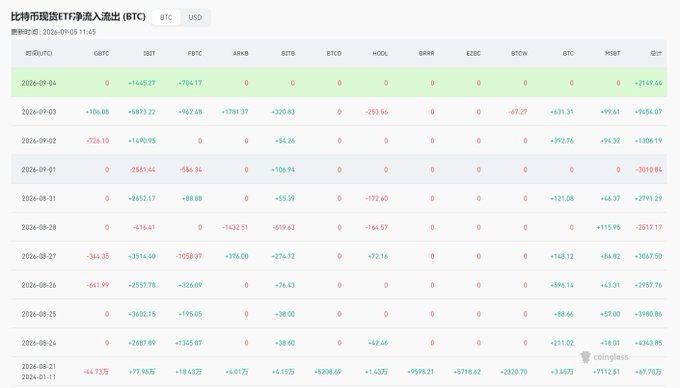Click the cumulative BTCW value +2320.70
680x388 pixels.
tap(514, 372)
